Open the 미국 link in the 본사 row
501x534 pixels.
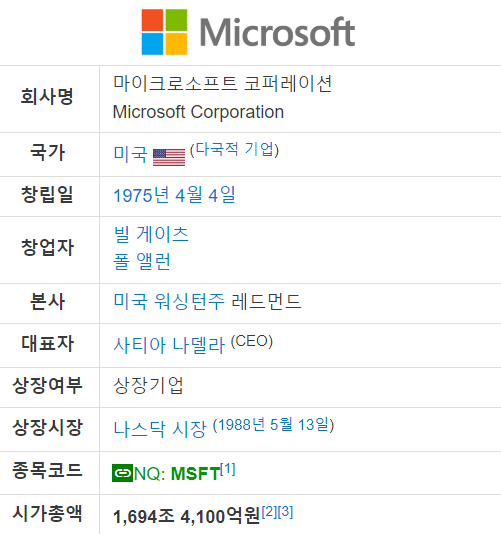pyautogui.click(x=130, y=301)
